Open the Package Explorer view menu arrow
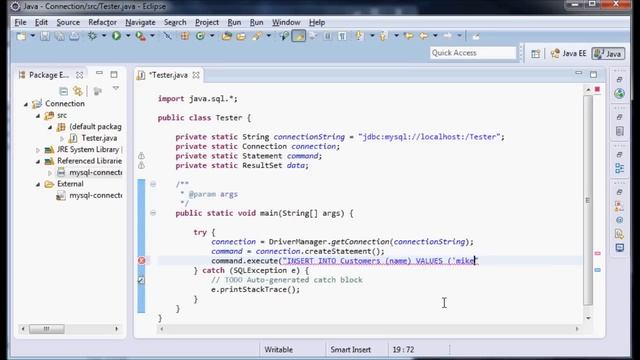Screen dimensions: 640x360 click(x=116, y=89)
